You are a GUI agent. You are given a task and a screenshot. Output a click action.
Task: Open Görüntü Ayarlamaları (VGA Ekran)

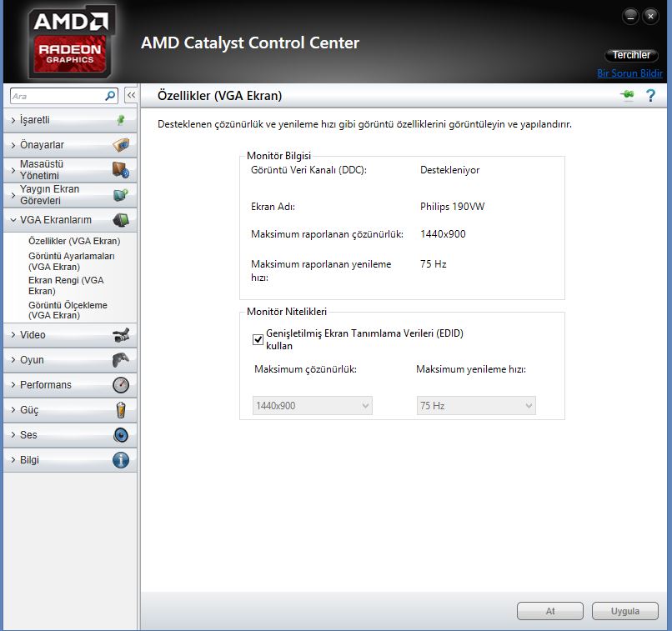(x=71, y=261)
